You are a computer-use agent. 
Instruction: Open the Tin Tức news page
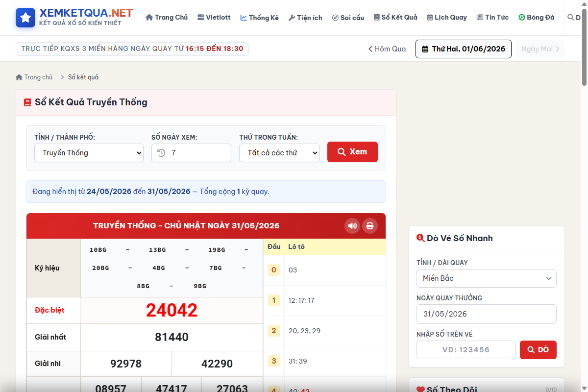click(x=492, y=18)
